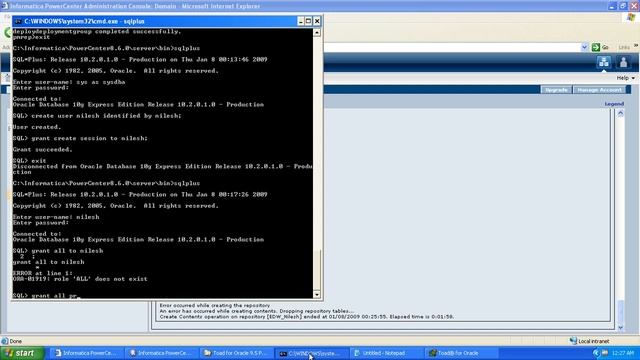Click the cmd window scroll-down arrow
Image resolution: width=640 pixels, height=360 pixels.
pos(317,294)
